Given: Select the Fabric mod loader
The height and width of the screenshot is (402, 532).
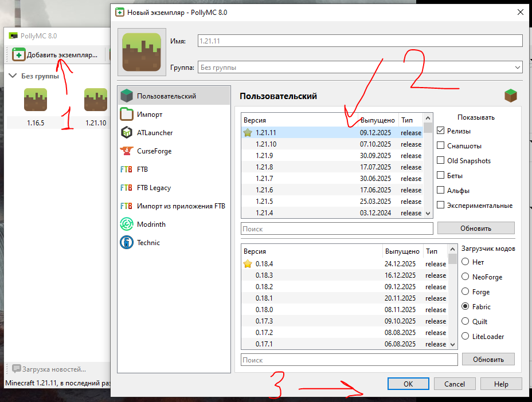Looking at the screenshot, I should [x=465, y=306].
